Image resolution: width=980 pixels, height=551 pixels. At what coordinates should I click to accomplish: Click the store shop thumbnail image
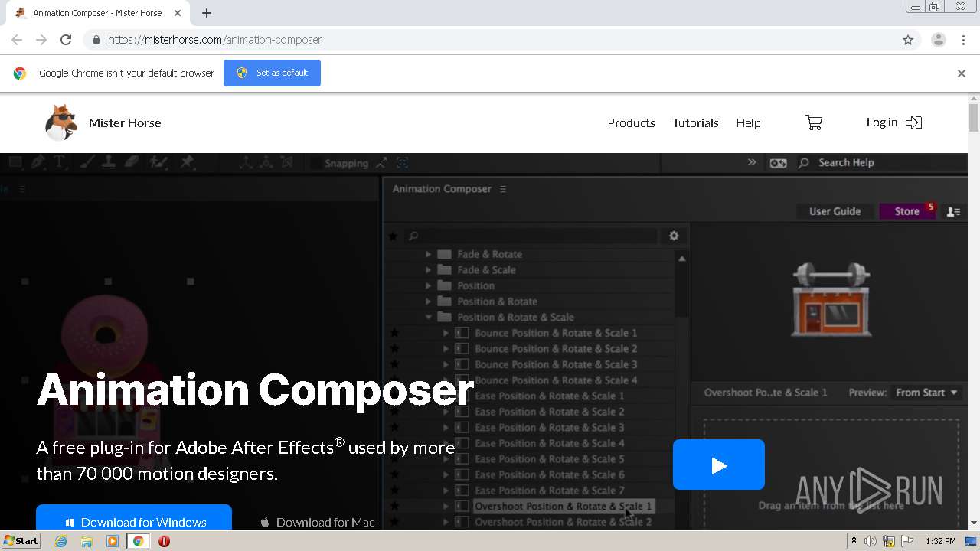831,299
